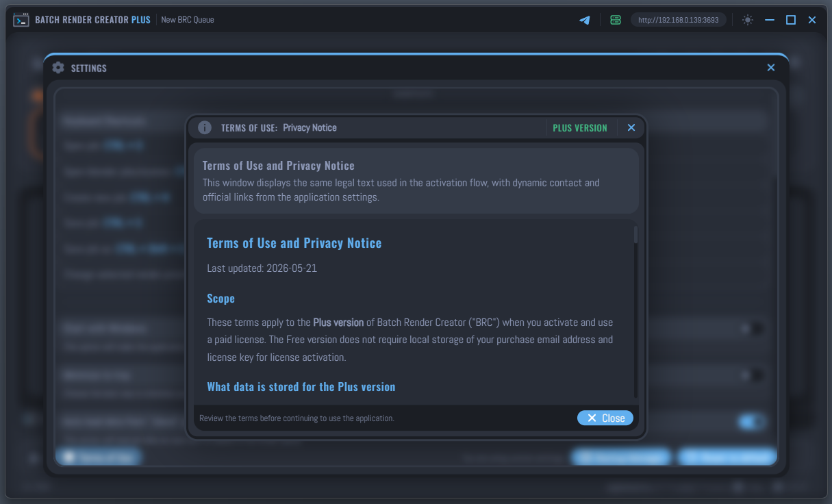Toggle the light/dark theme sun icon

tap(748, 20)
